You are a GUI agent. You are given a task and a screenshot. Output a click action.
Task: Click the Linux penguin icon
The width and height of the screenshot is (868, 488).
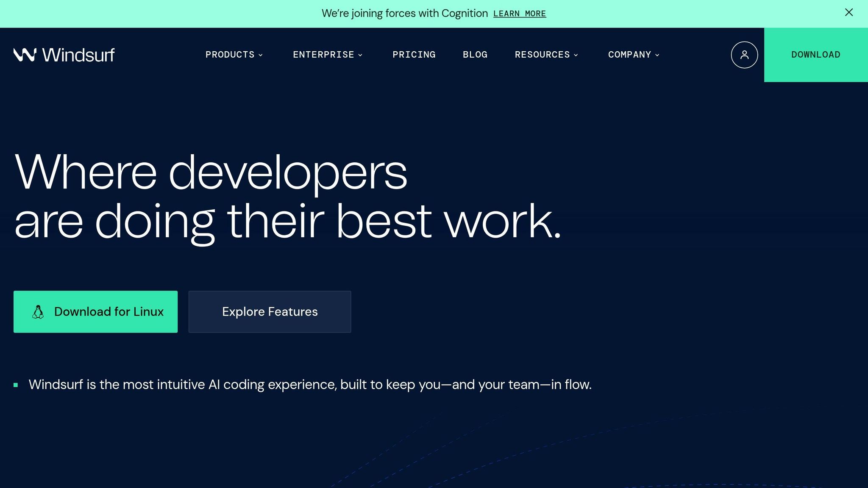[38, 312]
